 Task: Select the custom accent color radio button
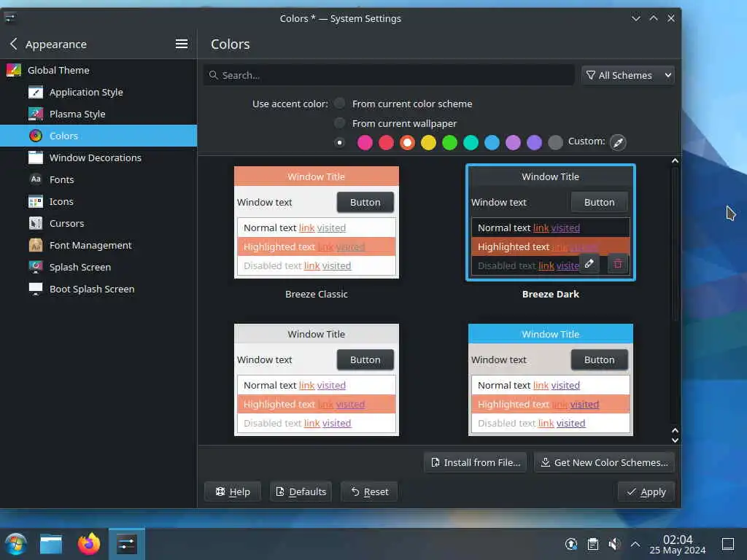[x=339, y=142]
